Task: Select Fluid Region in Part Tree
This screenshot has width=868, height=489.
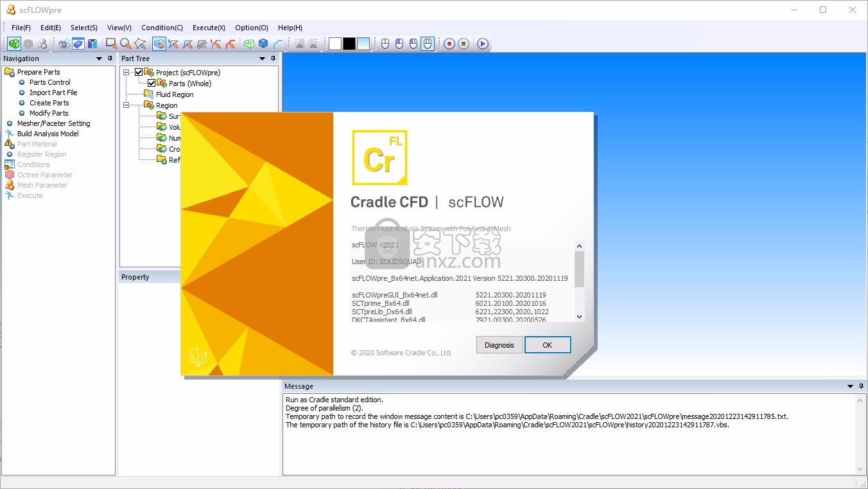Action: tap(175, 94)
